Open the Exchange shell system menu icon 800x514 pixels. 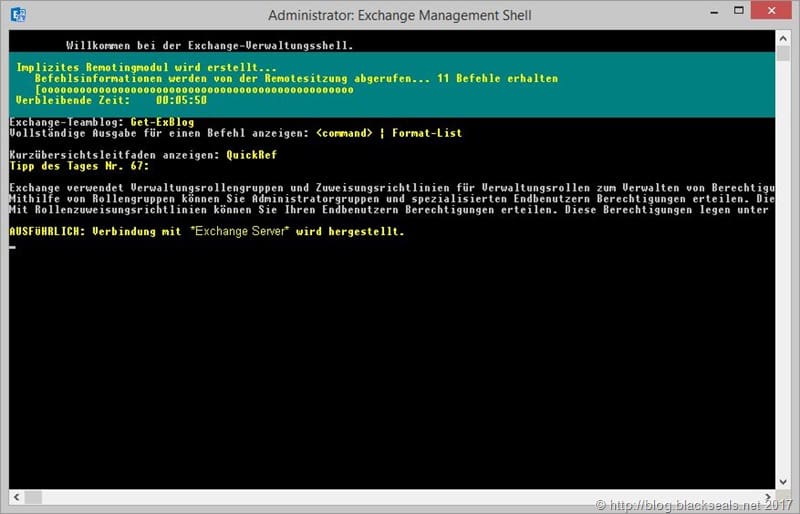pyautogui.click(x=18, y=15)
